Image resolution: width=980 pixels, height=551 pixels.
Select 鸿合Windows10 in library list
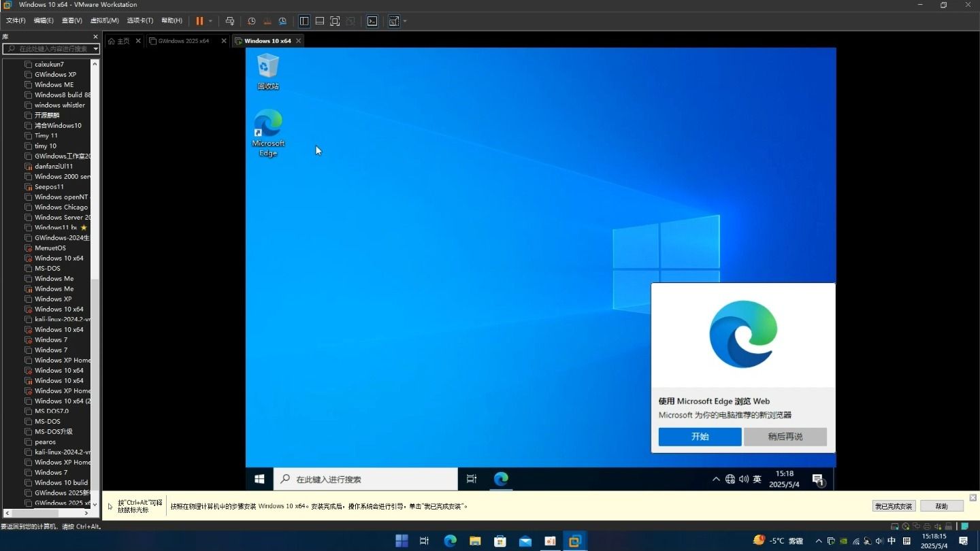coord(58,126)
